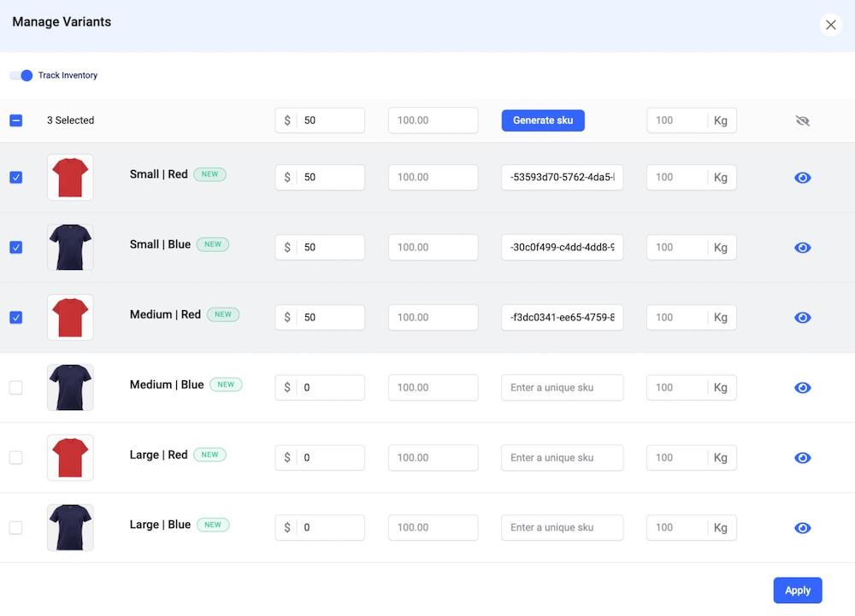This screenshot has width=855, height=616.
Task: Focus the Medium | Blue SKU field
Action: 562,388
